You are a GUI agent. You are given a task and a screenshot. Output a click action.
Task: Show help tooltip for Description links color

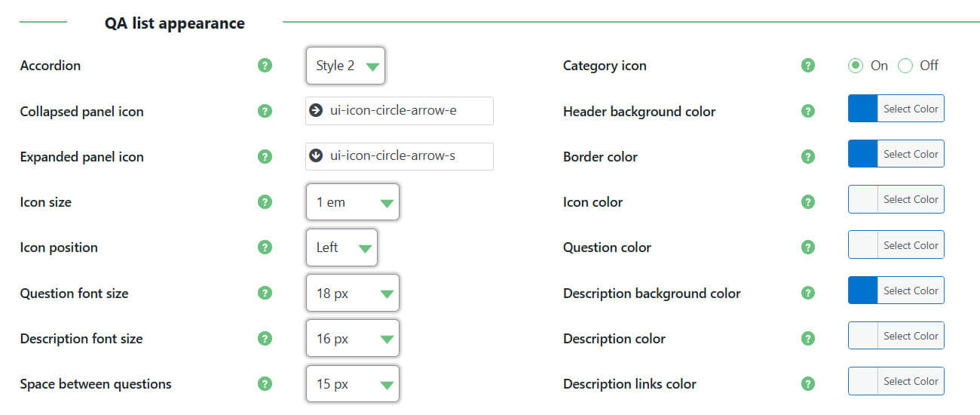coord(808,383)
